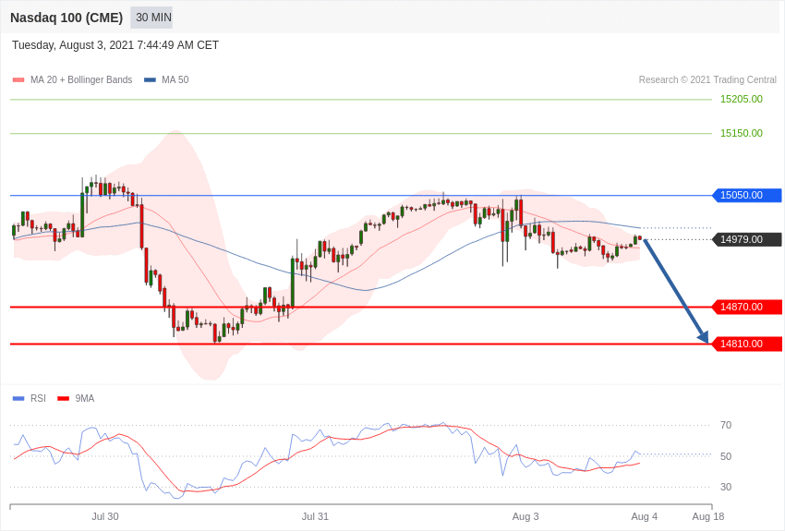Click the 14979.00 current price tag
Image resolution: width=785 pixels, height=532 pixels.
coord(747,239)
